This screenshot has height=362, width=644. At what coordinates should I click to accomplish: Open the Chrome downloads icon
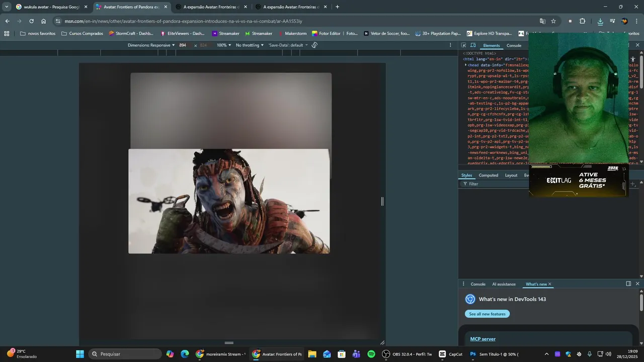[x=600, y=21]
